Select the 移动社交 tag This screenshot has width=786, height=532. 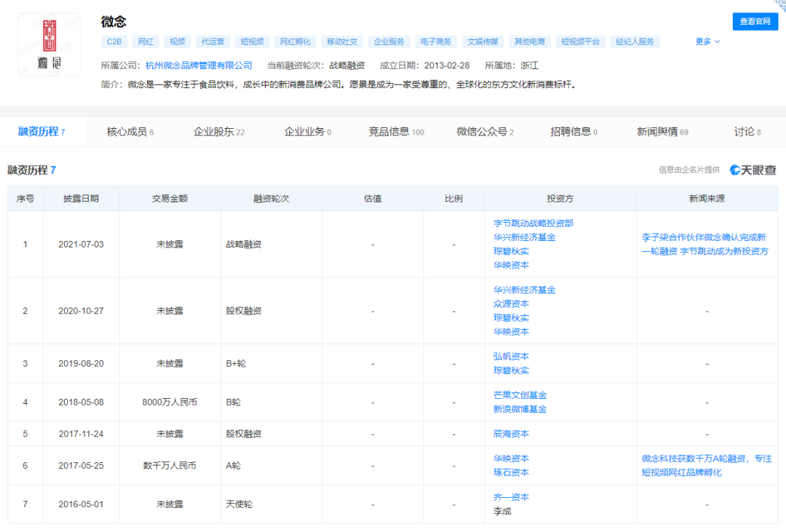pos(342,41)
